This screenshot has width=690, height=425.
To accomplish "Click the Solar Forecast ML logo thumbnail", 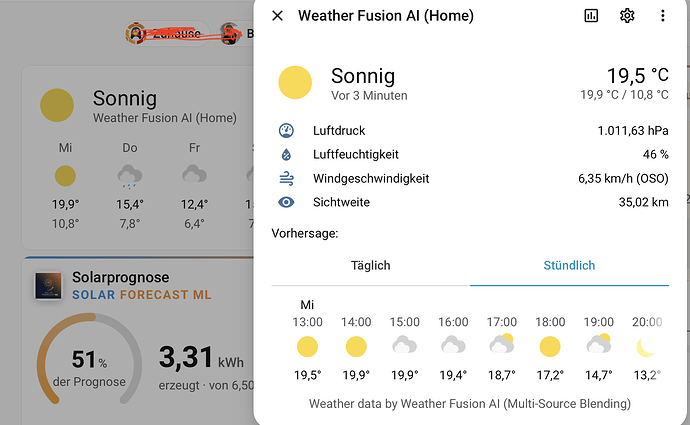I will 48,286.
